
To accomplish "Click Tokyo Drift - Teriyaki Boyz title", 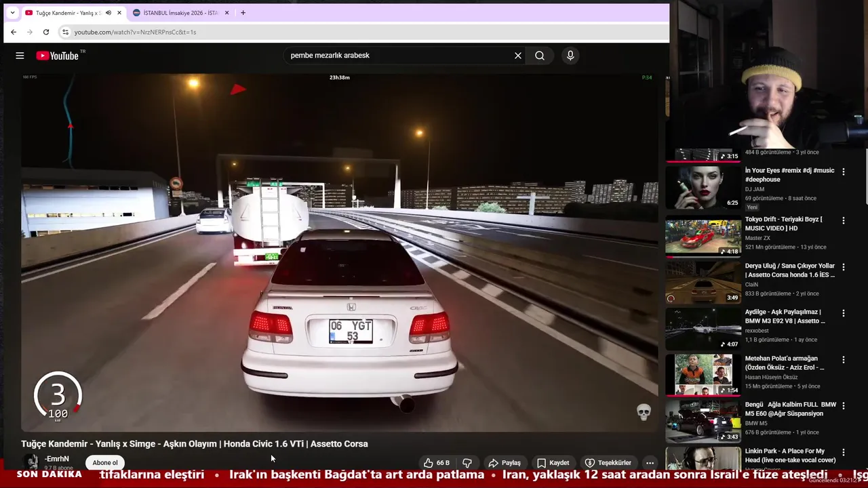I will [784, 224].
